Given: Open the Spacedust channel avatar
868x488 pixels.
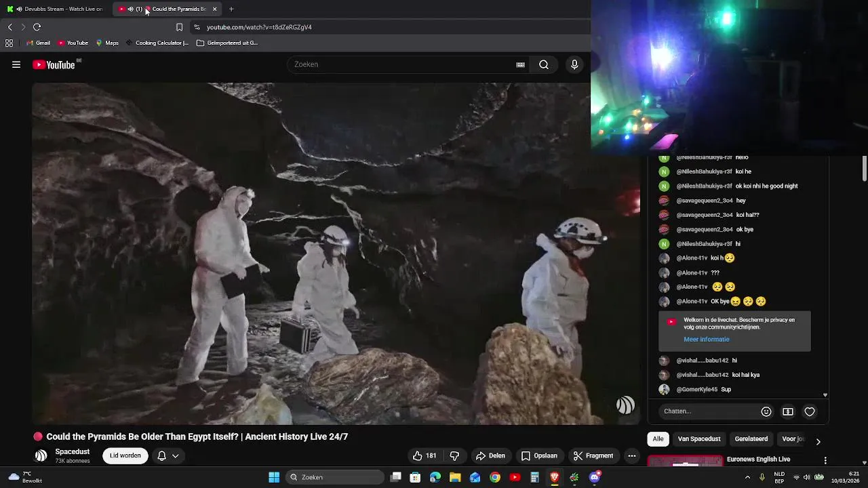Looking at the screenshot, I should [x=41, y=455].
